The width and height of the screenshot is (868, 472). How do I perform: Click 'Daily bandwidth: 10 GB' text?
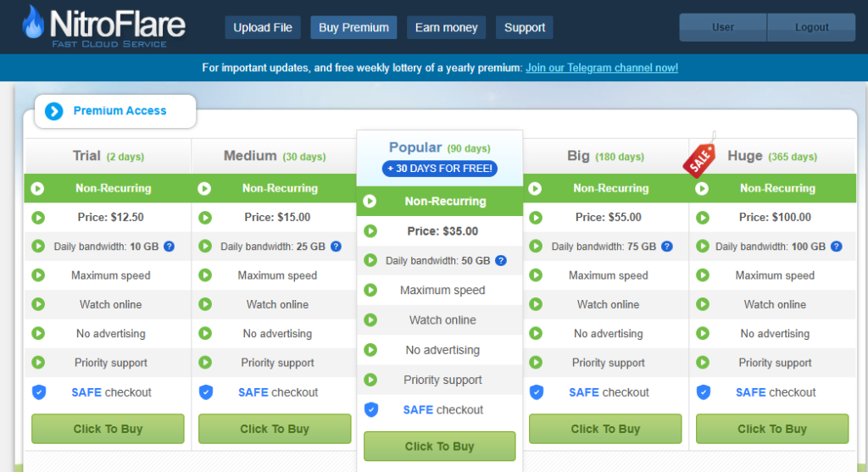coord(106,247)
